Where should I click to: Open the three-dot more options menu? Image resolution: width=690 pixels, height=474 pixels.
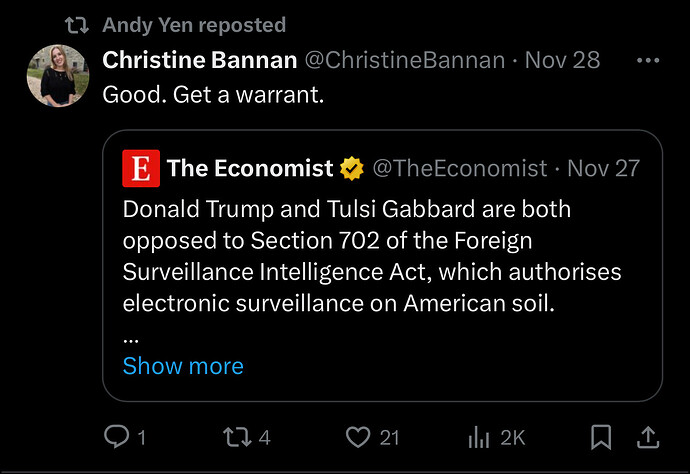pos(648,60)
